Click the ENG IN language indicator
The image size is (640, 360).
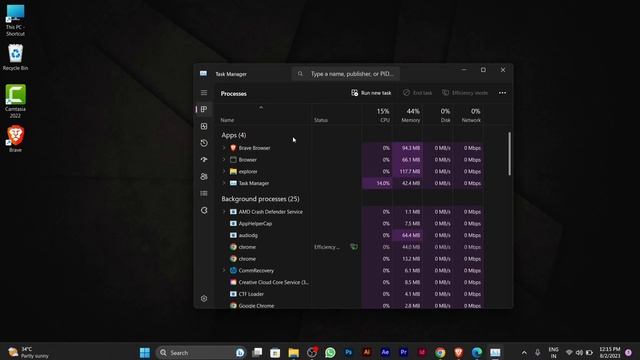point(553,353)
